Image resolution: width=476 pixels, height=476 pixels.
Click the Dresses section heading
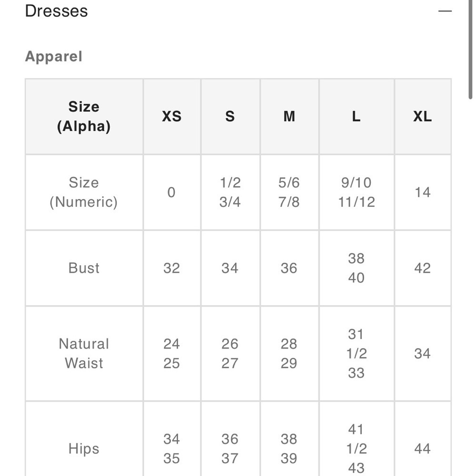pos(56,10)
